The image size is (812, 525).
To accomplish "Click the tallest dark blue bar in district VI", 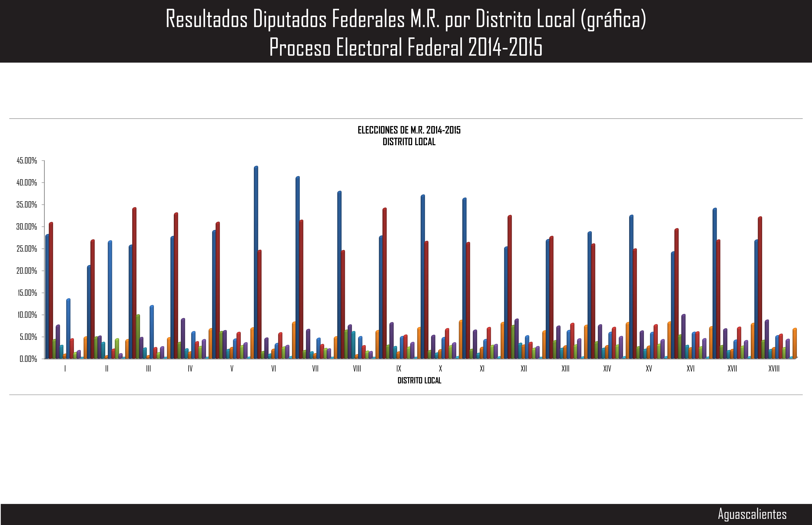I will click(x=256, y=262).
